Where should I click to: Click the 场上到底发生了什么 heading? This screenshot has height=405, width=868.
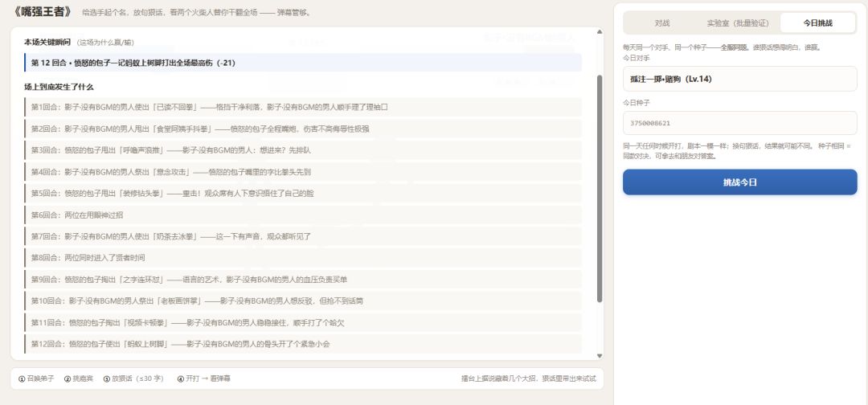pos(59,88)
